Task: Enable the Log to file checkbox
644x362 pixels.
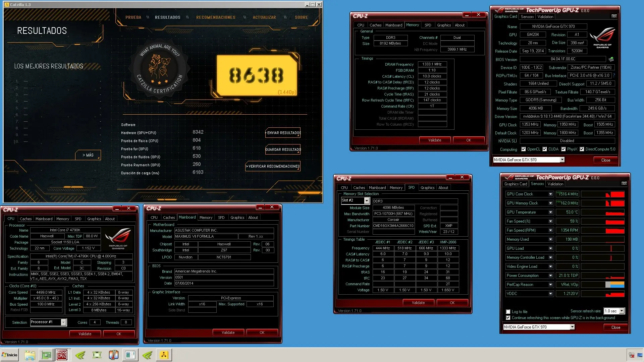Action: click(508, 312)
